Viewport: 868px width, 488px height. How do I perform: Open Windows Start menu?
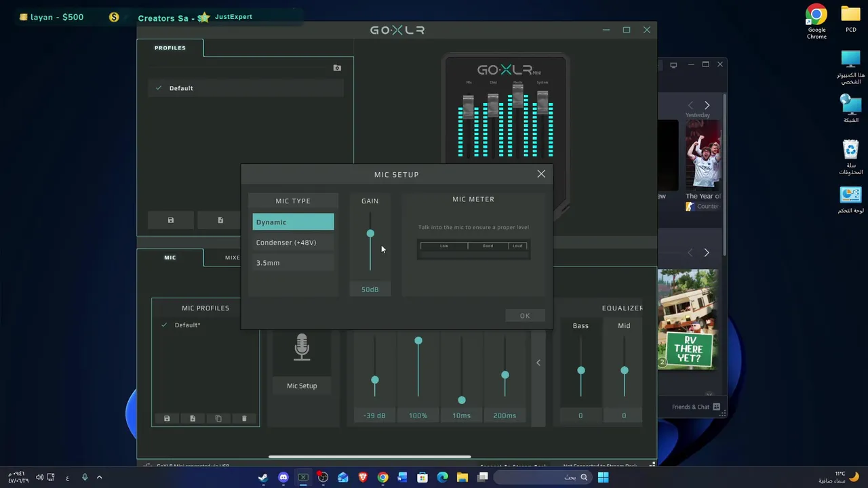(x=603, y=477)
